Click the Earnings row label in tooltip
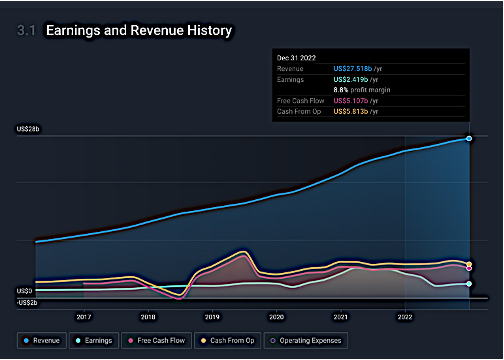The image size is (504, 360). 290,80
